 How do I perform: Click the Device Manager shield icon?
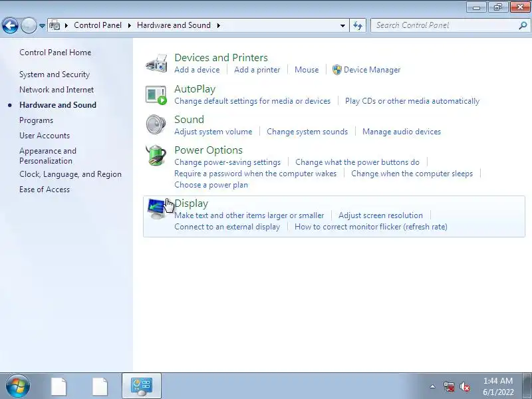pyautogui.click(x=336, y=70)
